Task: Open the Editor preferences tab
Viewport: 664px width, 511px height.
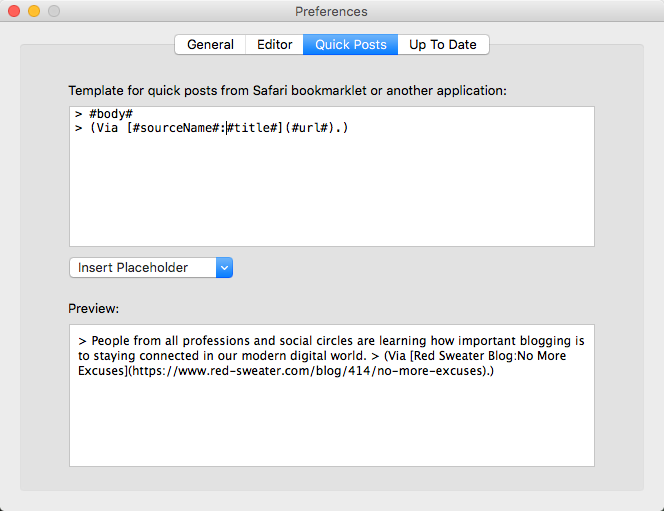Action: [275, 45]
